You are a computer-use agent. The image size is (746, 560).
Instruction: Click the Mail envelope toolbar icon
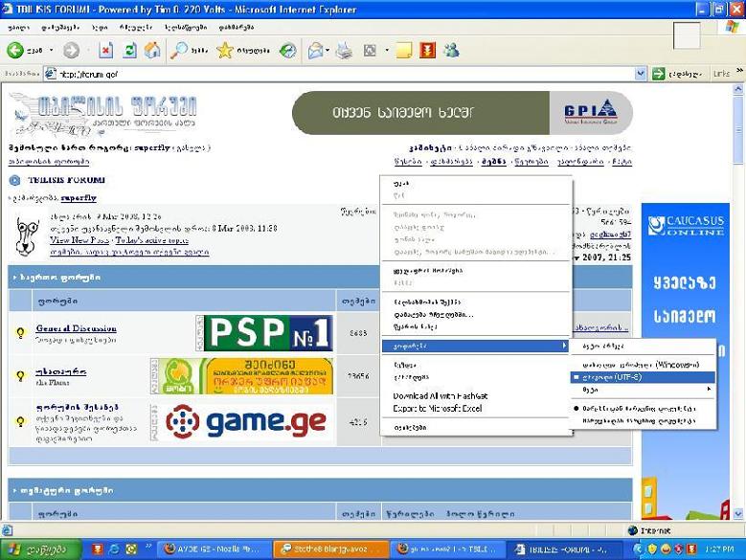click(315, 50)
